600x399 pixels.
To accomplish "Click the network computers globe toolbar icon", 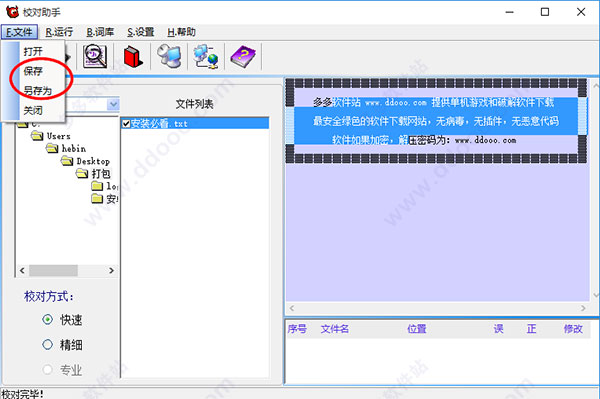I will point(206,56).
